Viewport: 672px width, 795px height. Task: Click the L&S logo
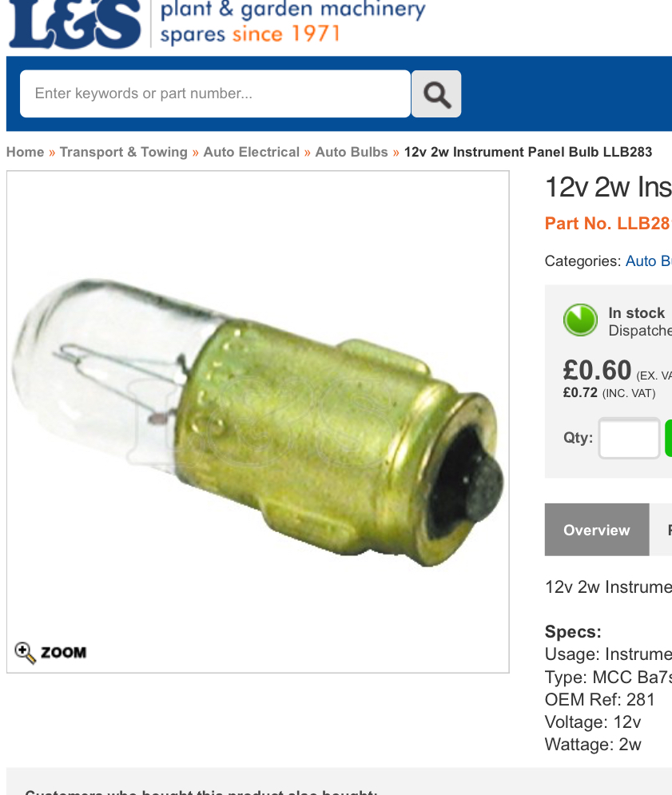tap(75, 24)
